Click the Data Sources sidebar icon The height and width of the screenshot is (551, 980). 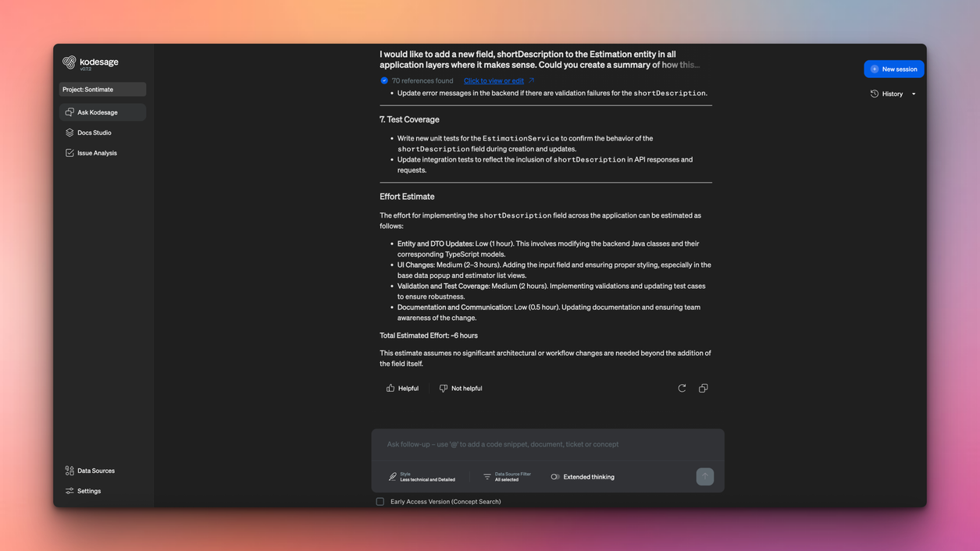coord(69,471)
